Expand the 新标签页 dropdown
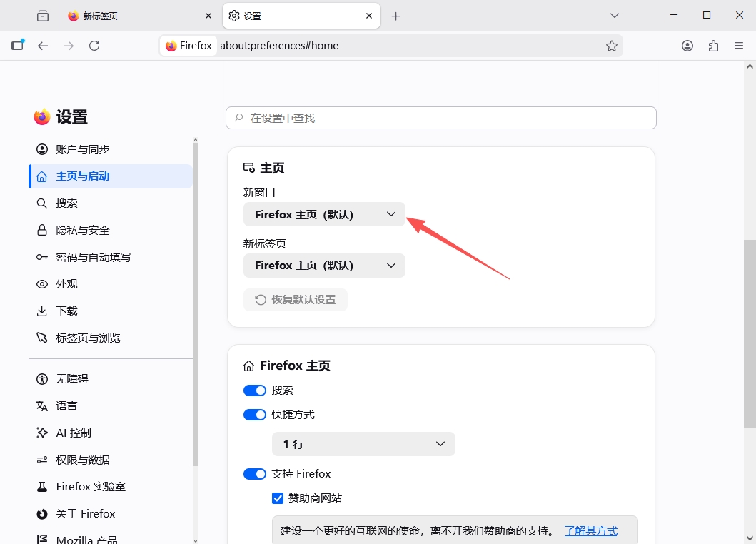This screenshot has height=544, width=756. 324,266
